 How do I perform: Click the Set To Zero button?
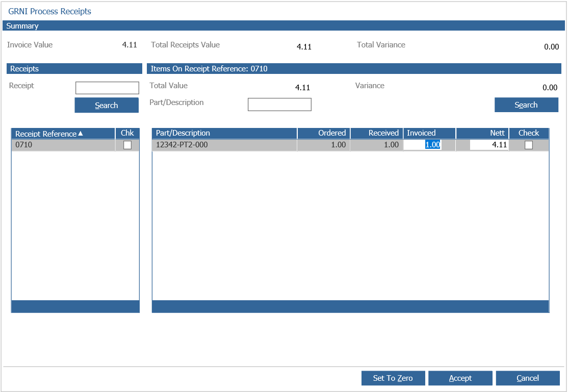click(393, 378)
